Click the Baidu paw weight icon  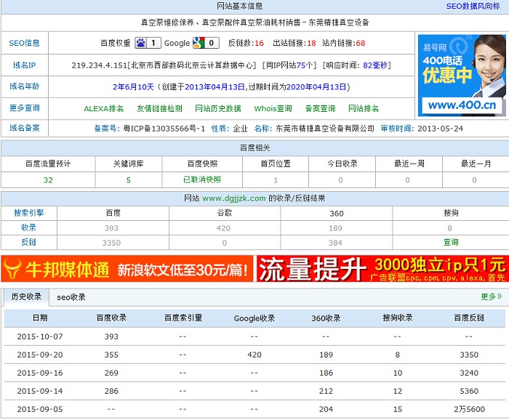(x=140, y=43)
